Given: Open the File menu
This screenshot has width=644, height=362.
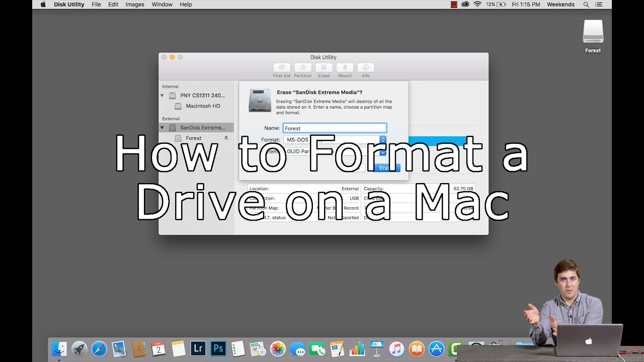Looking at the screenshot, I should tap(96, 5).
